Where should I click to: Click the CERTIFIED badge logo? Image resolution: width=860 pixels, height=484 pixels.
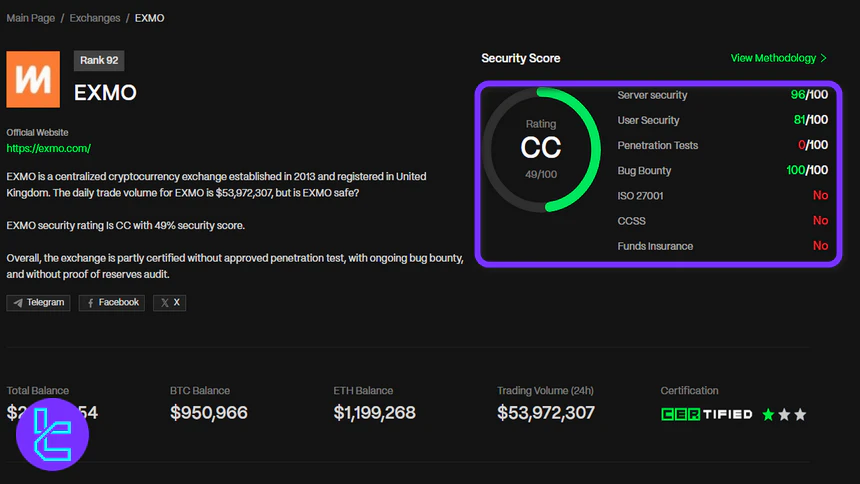pyautogui.click(x=706, y=414)
